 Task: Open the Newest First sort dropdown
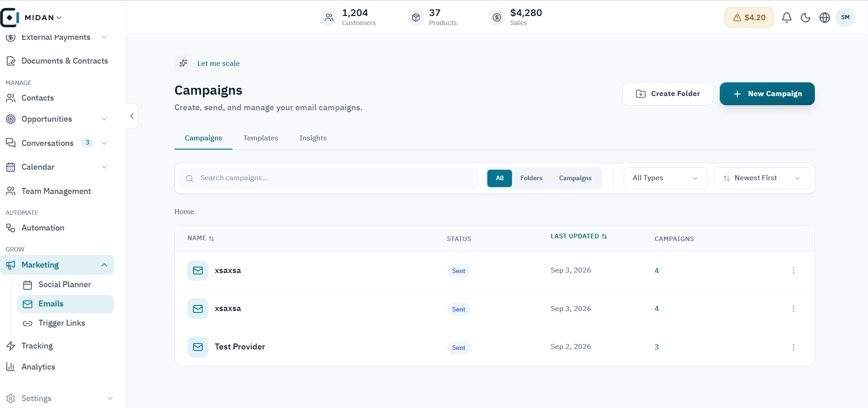coord(762,178)
